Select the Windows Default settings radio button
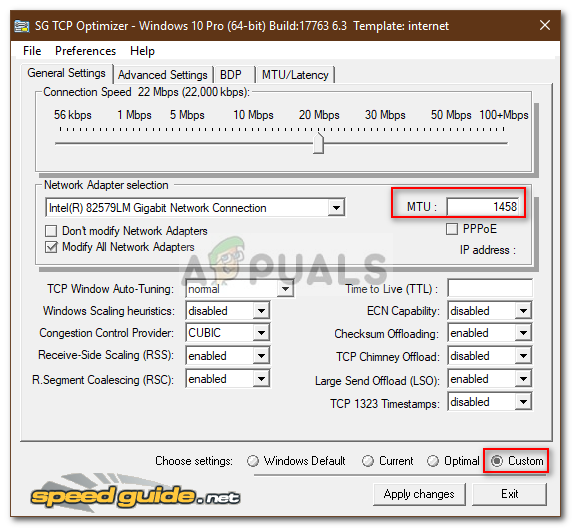 click(x=252, y=461)
